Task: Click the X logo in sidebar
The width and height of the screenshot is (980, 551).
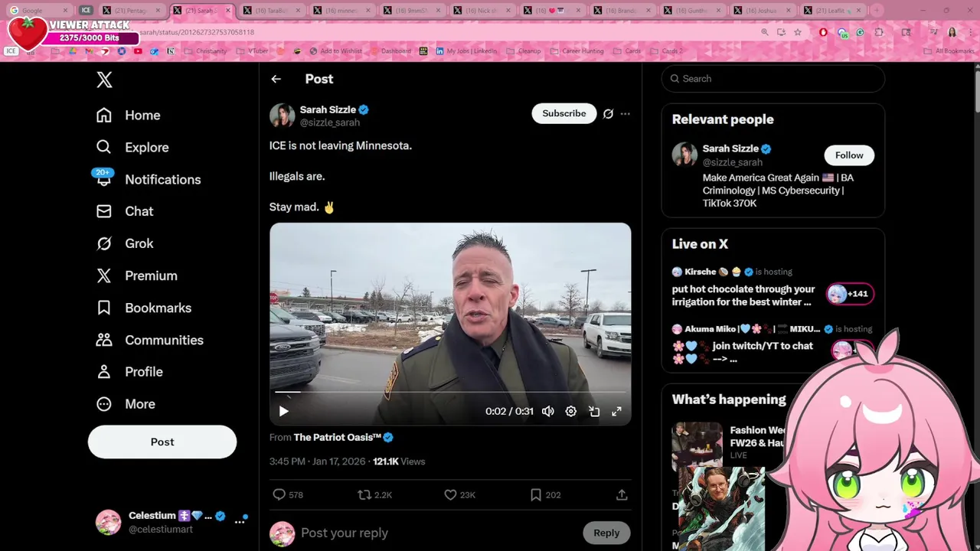Action: point(104,80)
